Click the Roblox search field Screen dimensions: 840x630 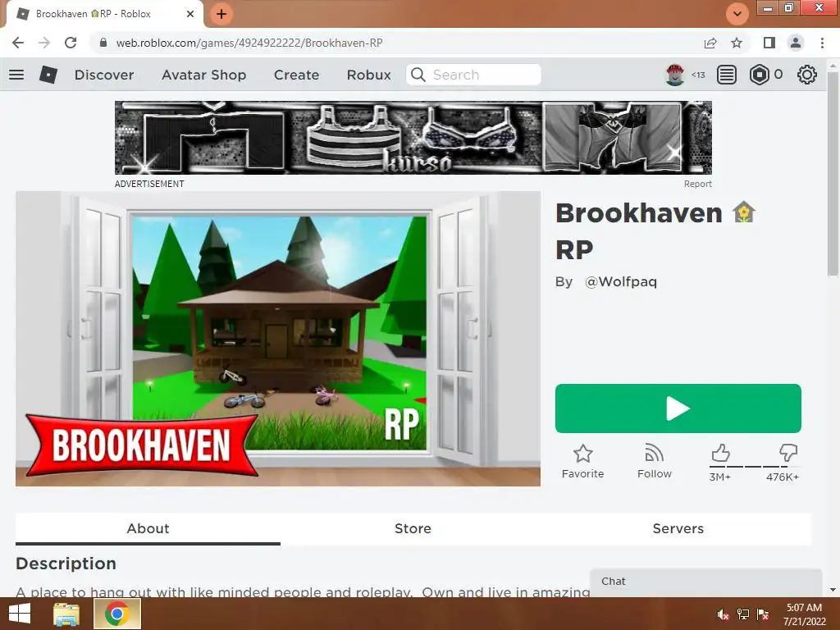[x=473, y=75]
